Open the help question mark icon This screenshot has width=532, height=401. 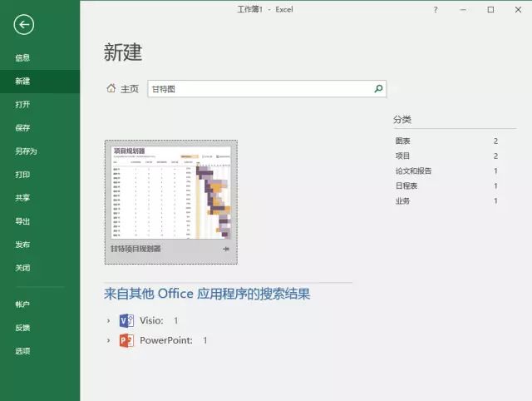[436, 9]
